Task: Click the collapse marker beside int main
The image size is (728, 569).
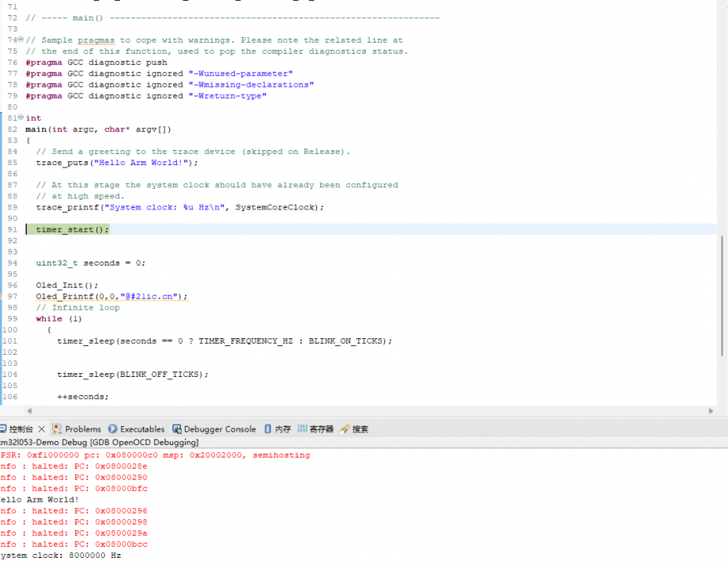Action: (x=22, y=117)
